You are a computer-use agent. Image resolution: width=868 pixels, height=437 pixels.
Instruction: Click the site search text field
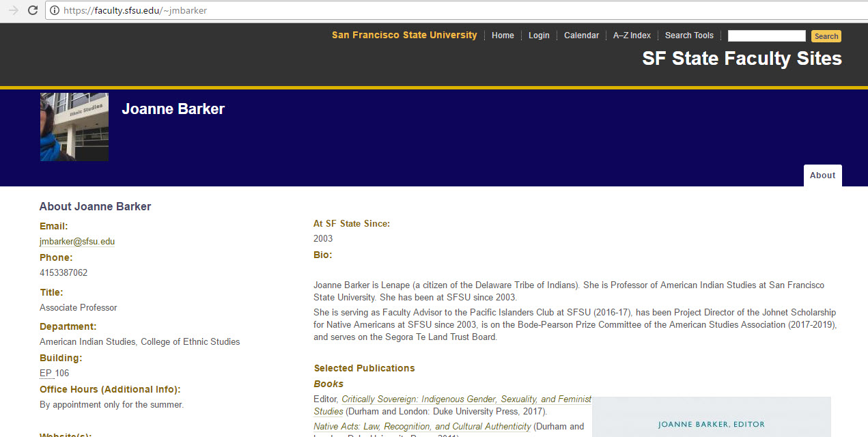(766, 36)
